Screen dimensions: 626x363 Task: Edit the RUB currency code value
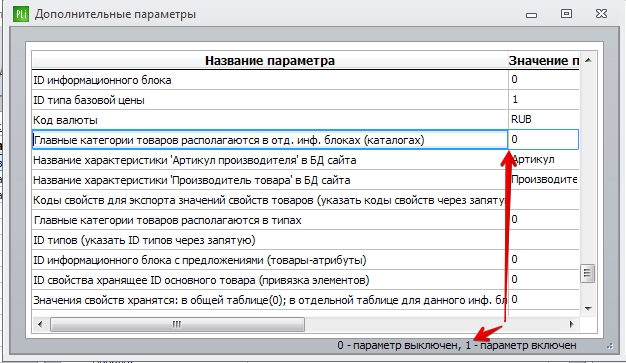(543, 120)
